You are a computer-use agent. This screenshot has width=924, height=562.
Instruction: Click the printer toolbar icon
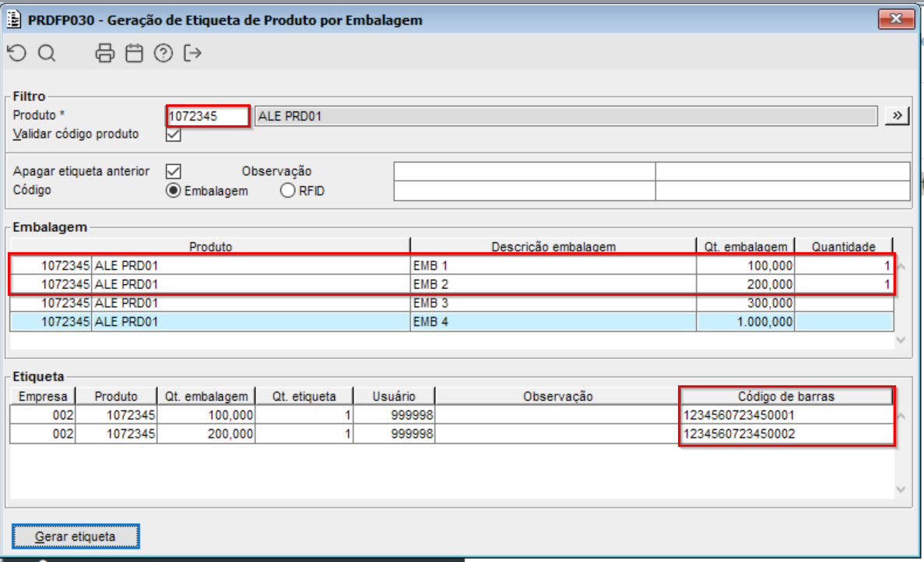pyautogui.click(x=105, y=53)
